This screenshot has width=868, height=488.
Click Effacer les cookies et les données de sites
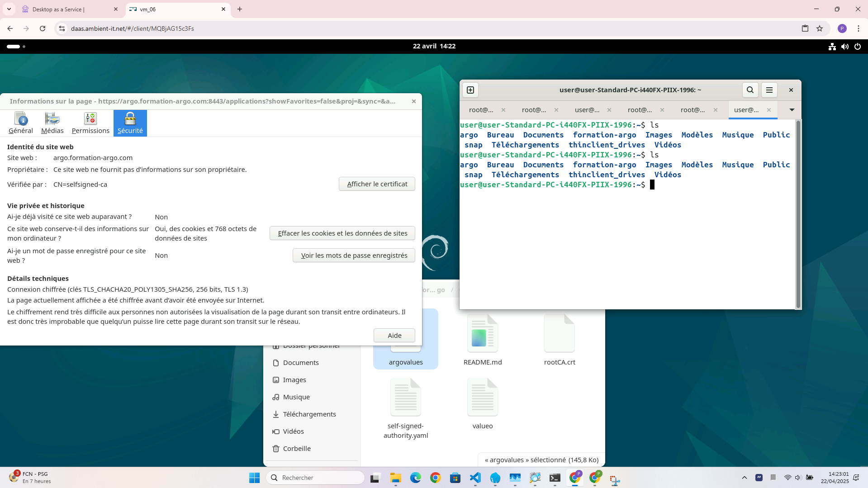click(342, 233)
